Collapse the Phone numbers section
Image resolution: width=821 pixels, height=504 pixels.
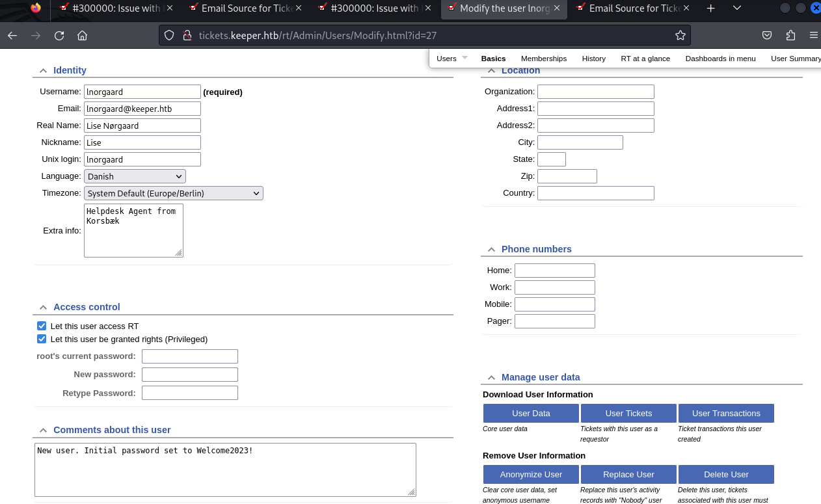click(491, 249)
